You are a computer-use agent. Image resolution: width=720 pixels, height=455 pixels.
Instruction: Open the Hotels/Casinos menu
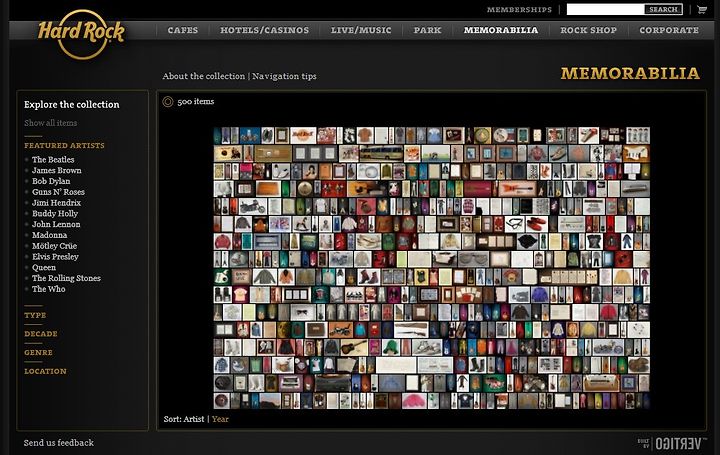[264, 30]
